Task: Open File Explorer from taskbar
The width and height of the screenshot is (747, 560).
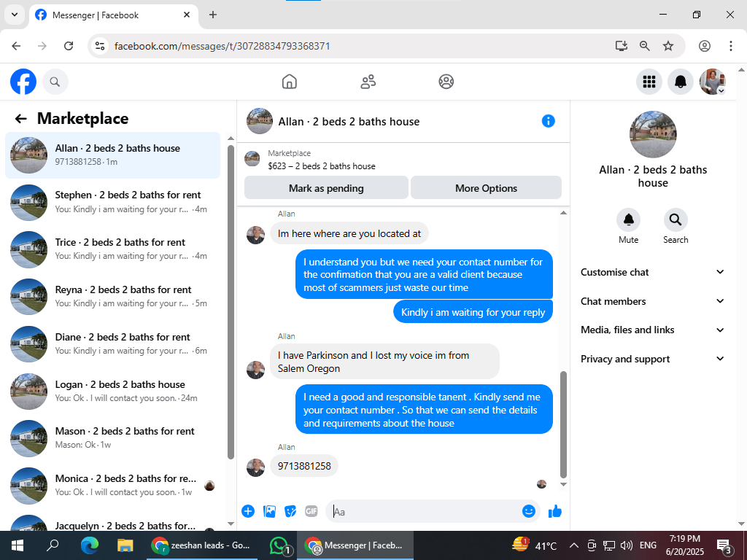Action: tap(125, 545)
